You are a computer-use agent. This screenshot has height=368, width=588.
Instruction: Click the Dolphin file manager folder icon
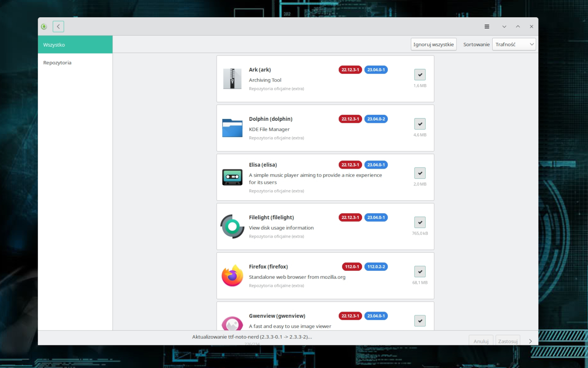click(x=232, y=128)
